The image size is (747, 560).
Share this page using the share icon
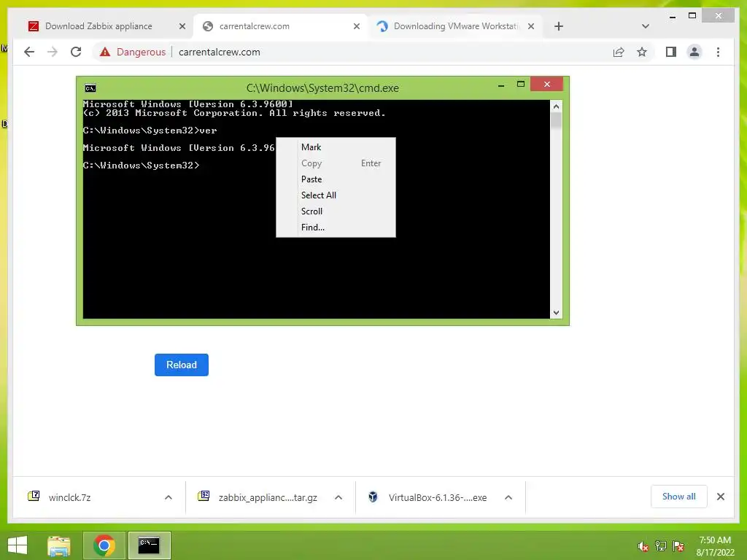tap(619, 52)
